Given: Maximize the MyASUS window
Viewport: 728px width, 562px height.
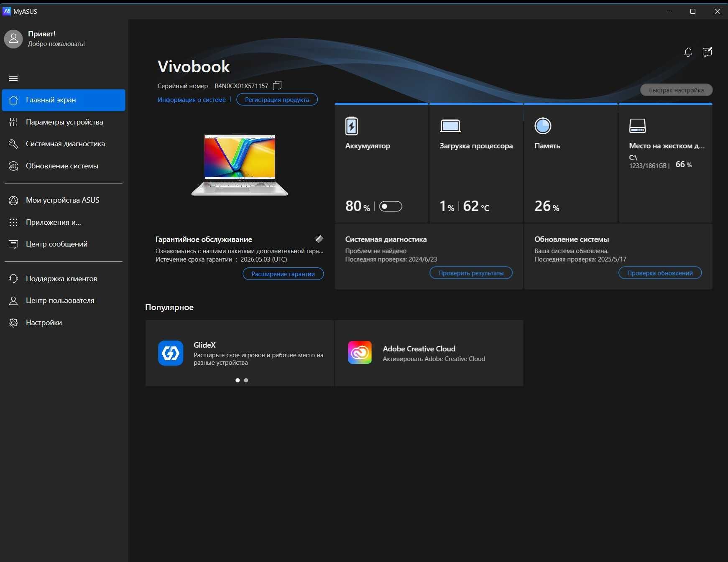Looking at the screenshot, I should pyautogui.click(x=693, y=11).
